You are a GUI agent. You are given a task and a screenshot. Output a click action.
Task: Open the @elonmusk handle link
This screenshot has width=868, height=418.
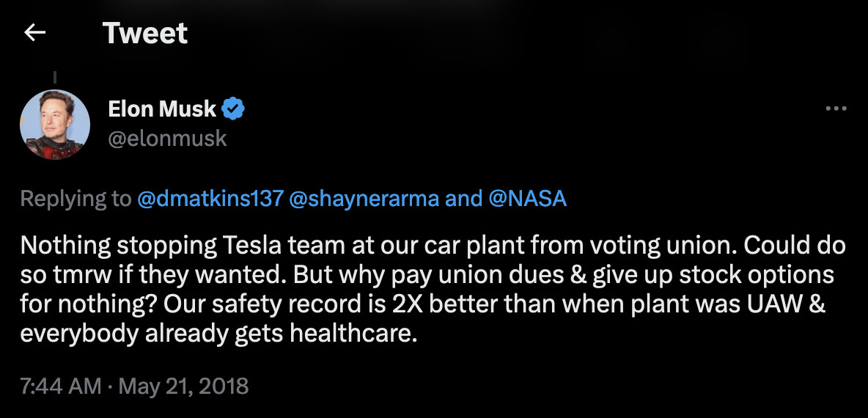coord(167,138)
